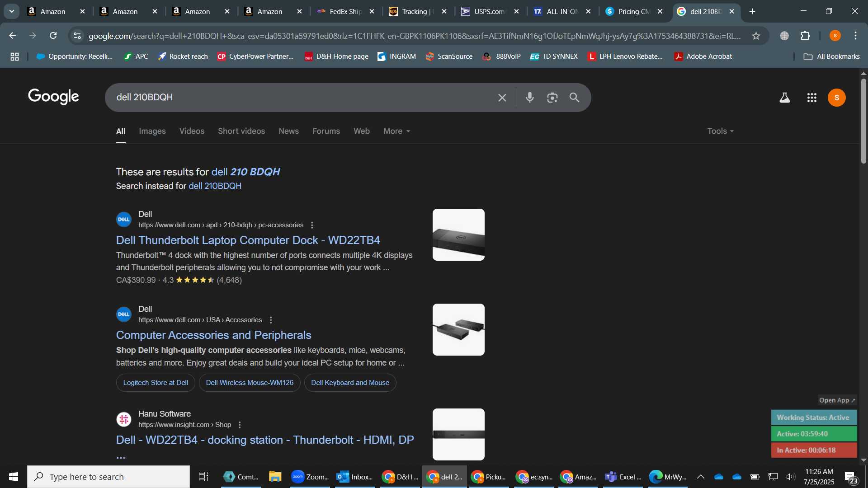868x488 pixels.
Task: Start voice search with microphone icon
Action: tap(530, 98)
